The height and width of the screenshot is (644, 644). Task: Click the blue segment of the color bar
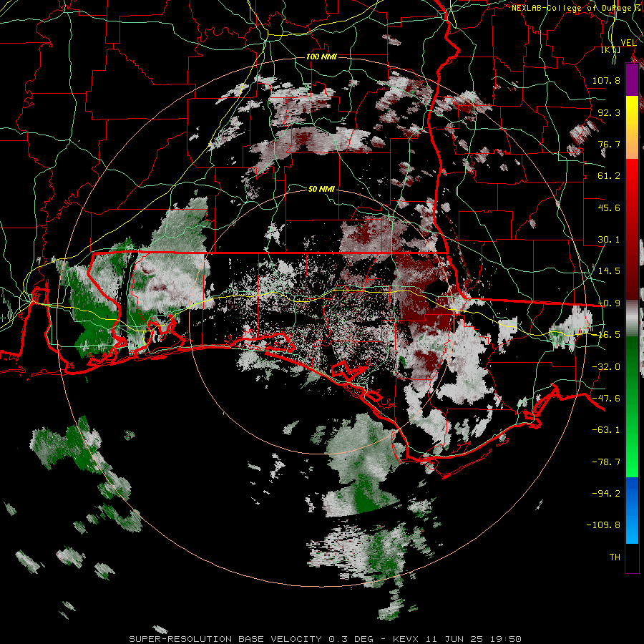point(632,510)
